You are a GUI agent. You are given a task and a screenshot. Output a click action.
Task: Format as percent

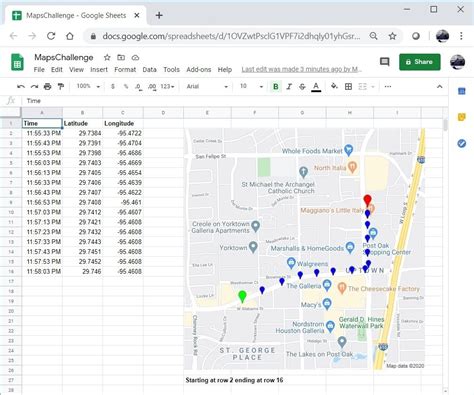tap(126, 87)
